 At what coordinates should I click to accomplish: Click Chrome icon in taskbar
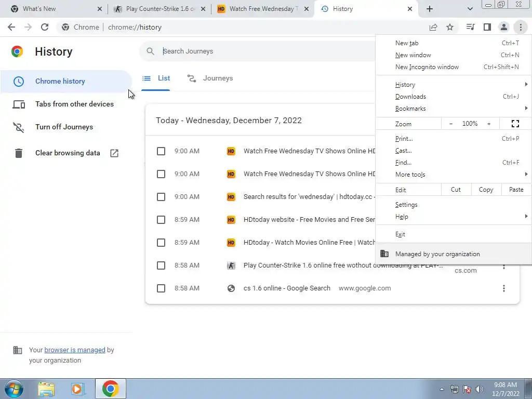pos(110,389)
